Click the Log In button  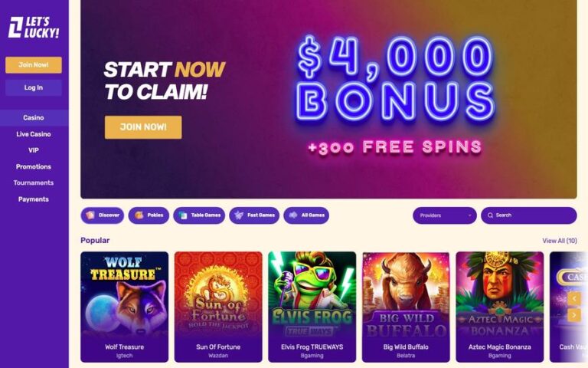(x=34, y=88)
